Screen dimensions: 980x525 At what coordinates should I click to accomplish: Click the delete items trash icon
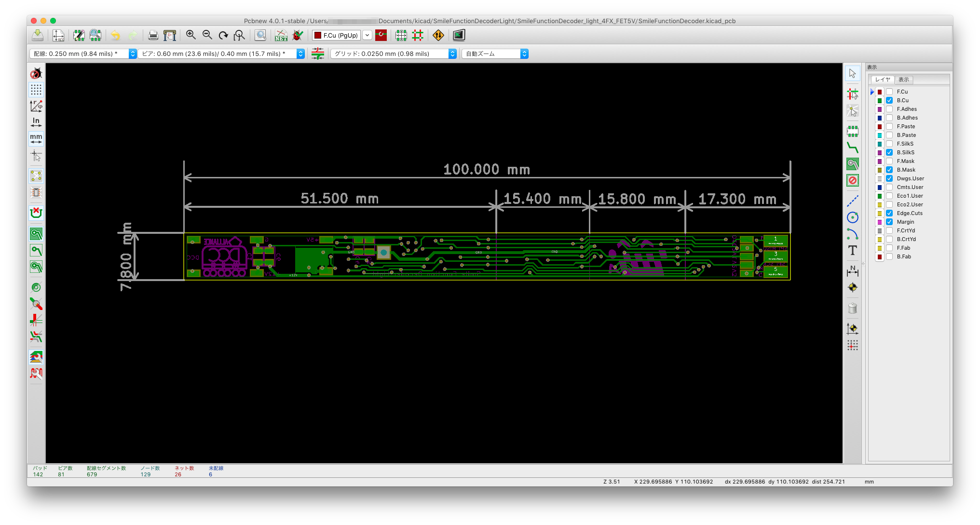(x=852, y=308)
